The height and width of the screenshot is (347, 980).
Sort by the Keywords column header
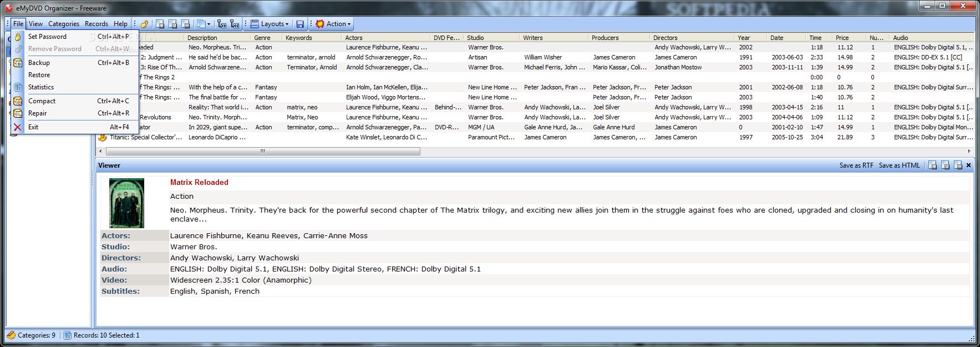(x=312, y=38)
